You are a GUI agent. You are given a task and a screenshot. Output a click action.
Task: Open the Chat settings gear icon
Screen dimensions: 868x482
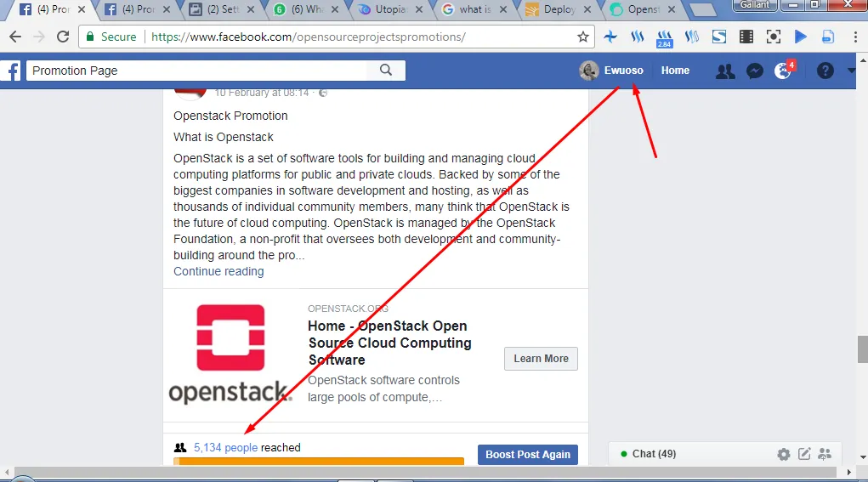point(783,454)
